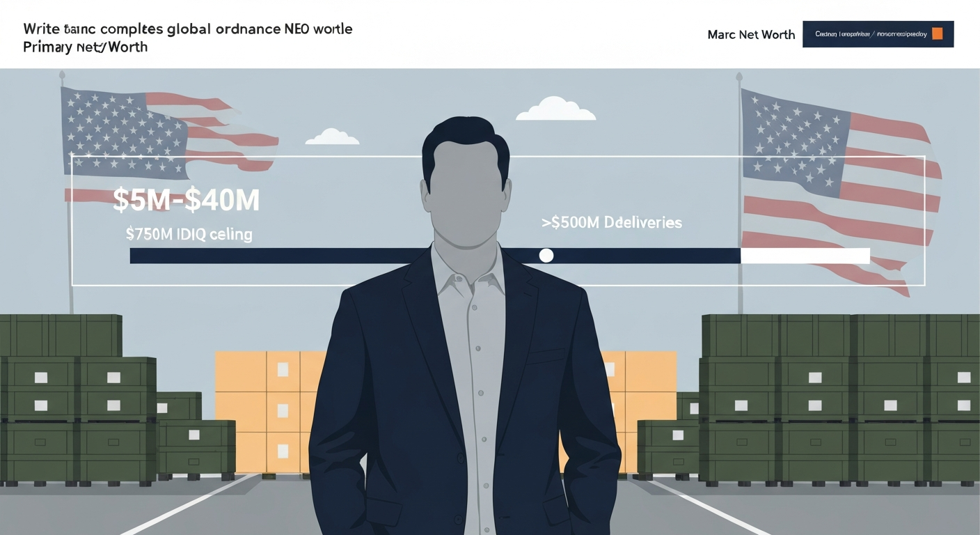Click the orange square in the dark header button
Image resolution: width=980 pixels, height=535 pixels.
coord(937,33)
